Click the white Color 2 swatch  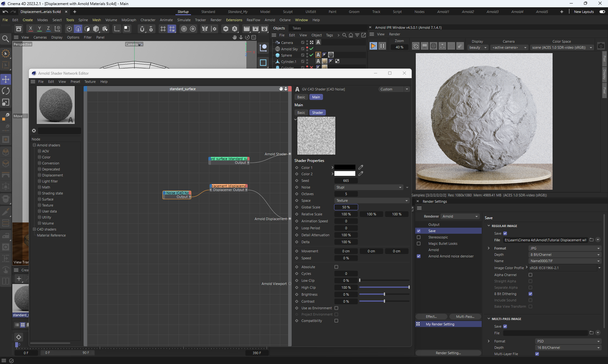[x=345, y=174]
